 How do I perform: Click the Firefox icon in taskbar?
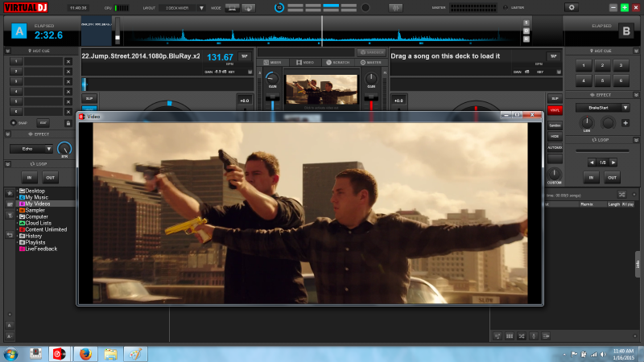[84, 353]
